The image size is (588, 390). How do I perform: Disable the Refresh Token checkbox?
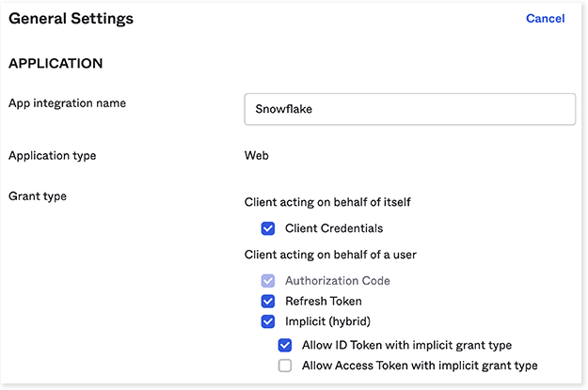[x=268, y=302]
